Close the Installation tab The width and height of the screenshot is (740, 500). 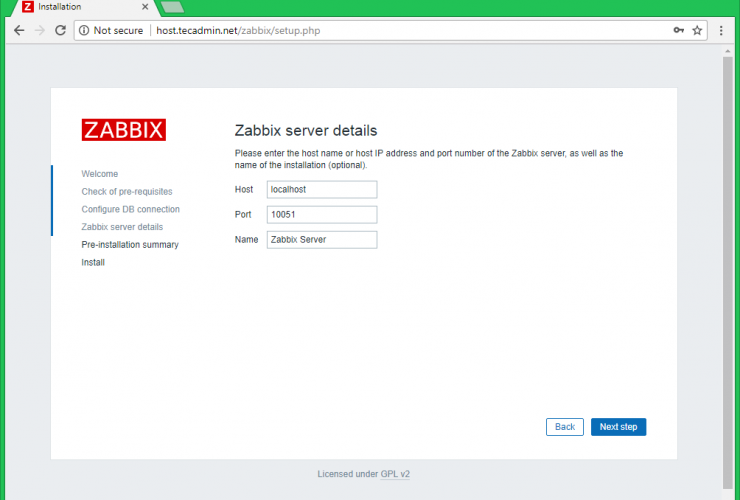(x=144, y=7)
